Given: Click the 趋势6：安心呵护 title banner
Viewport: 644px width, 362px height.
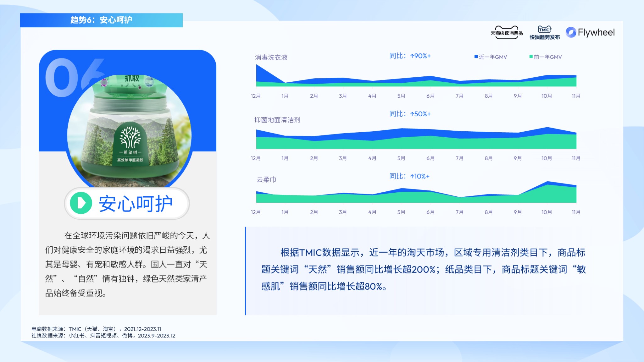Looking at the screenshot, I should pyautogui.click(x=101, y=20).
